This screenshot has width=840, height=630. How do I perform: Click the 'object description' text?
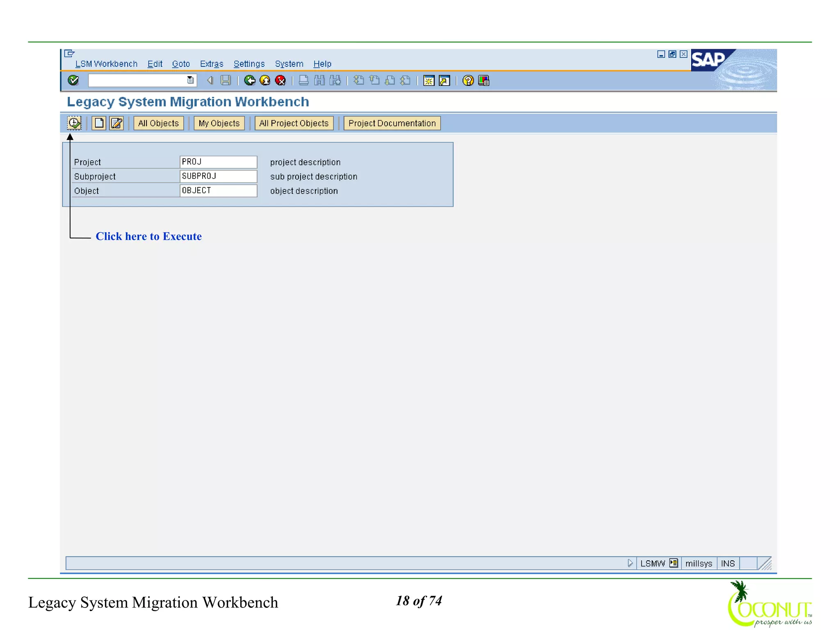point(304,191)
